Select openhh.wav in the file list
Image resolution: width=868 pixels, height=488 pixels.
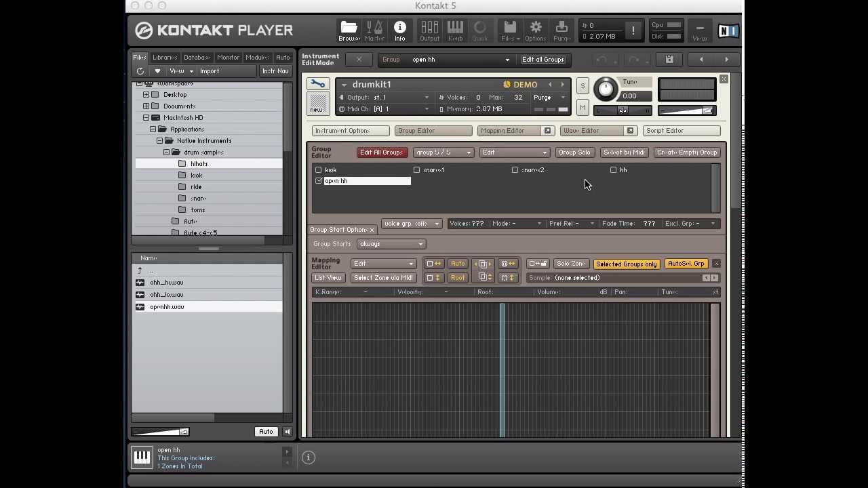tap(207, 307)
